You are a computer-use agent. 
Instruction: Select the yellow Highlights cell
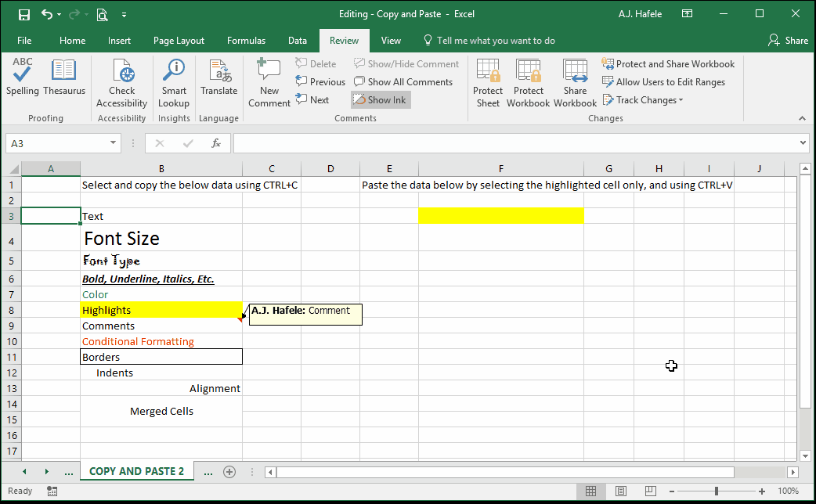tap(161, 310)
